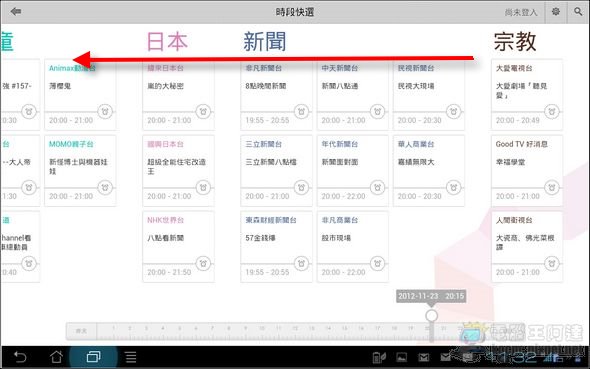This screenshot has height=369, width=590.
Task: Tap the 尚未登入 login label
Action: tap(521, 12)
